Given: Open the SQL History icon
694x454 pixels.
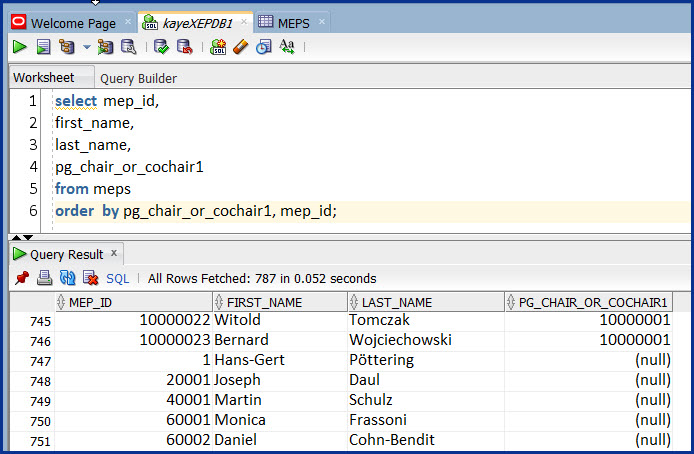Looking at the screenshot, I should 263,46.
